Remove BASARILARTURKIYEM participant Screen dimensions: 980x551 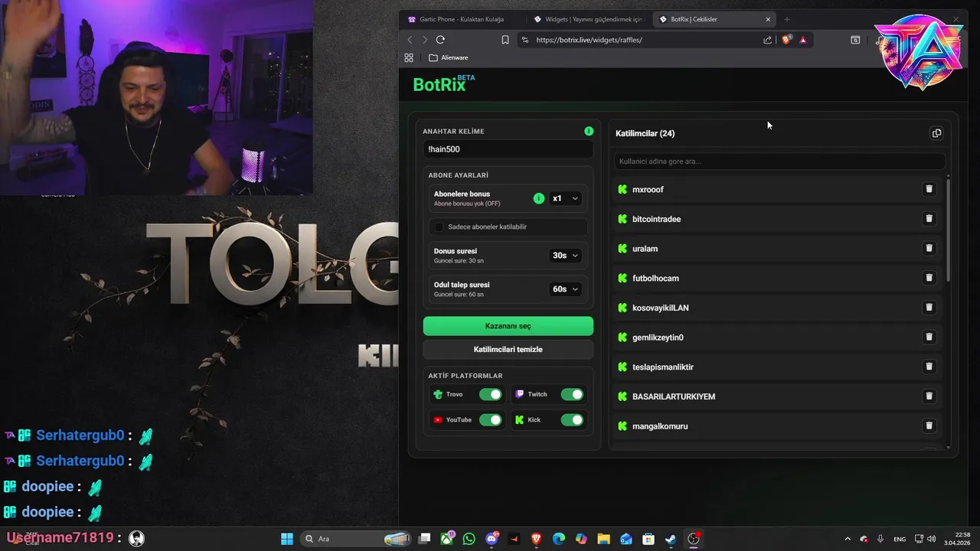929,396
